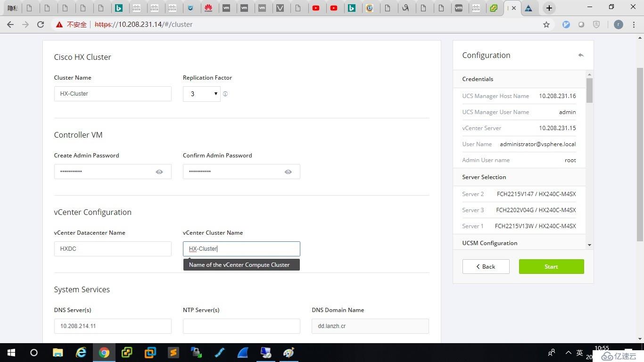Click vCenter Server value 10.208.231.15
The height and width of the screenshot is (362, 644).
pos(557,128)
